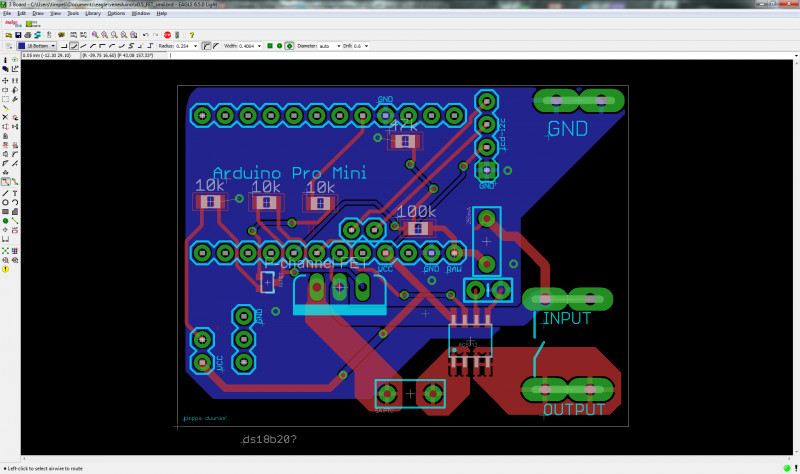Click the yellow Errors warning icon
Viewport: 800px width, 474px height.
6,269
